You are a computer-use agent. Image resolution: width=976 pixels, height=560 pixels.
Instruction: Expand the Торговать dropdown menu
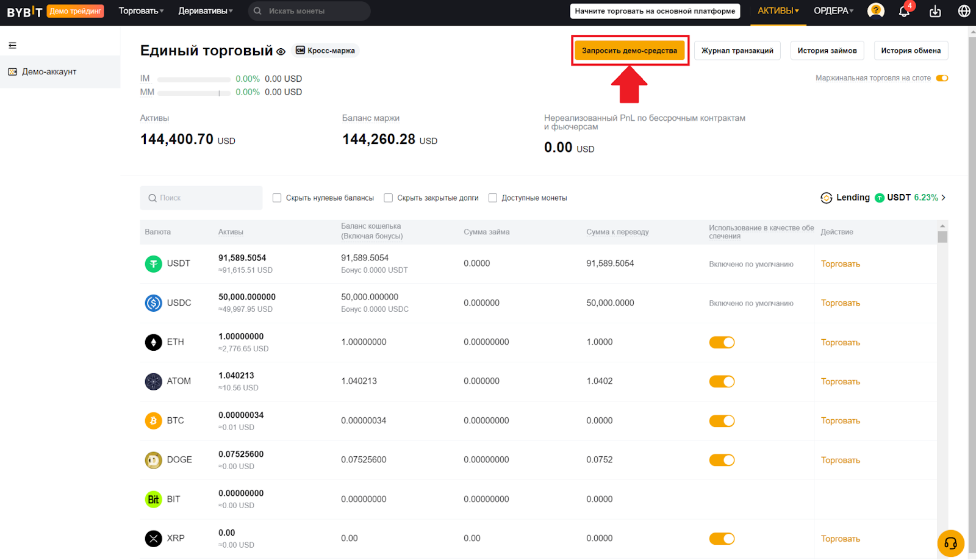pyautogui.click(x=141, y=11)
